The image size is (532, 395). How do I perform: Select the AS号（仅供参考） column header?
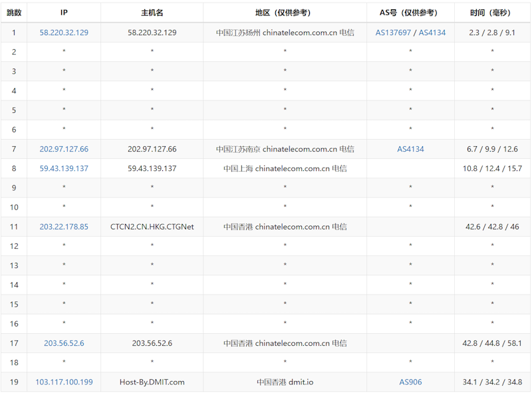(x=410, y=13)
